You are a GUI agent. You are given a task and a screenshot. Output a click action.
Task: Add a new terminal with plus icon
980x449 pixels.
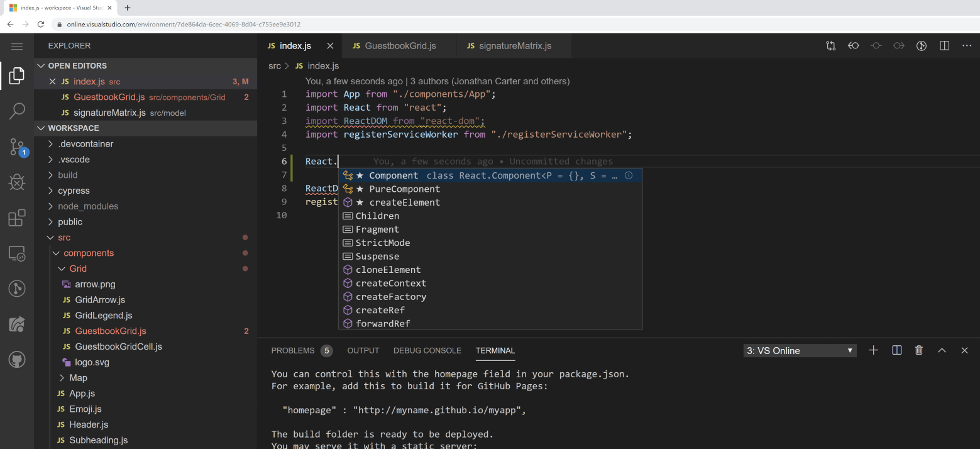click(873, 350)
